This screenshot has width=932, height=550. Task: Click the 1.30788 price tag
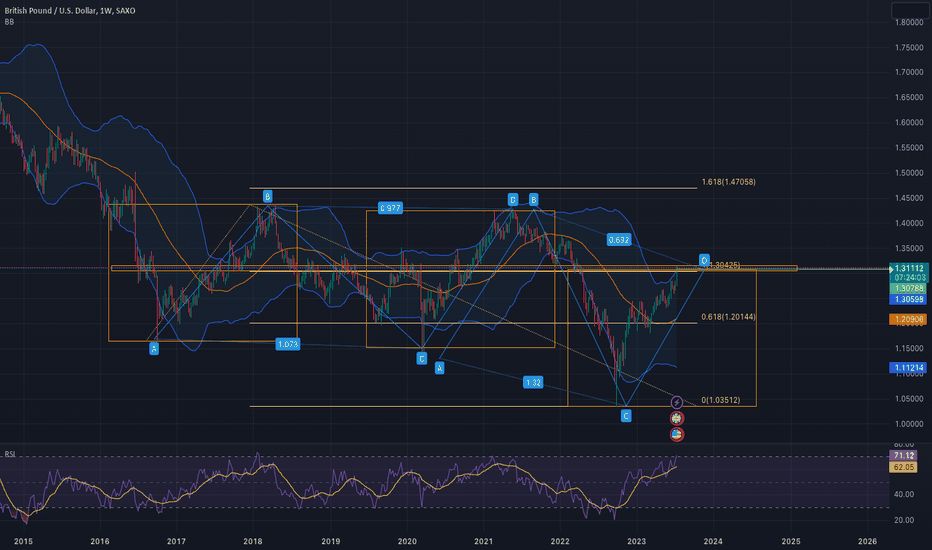pos(908,288)
